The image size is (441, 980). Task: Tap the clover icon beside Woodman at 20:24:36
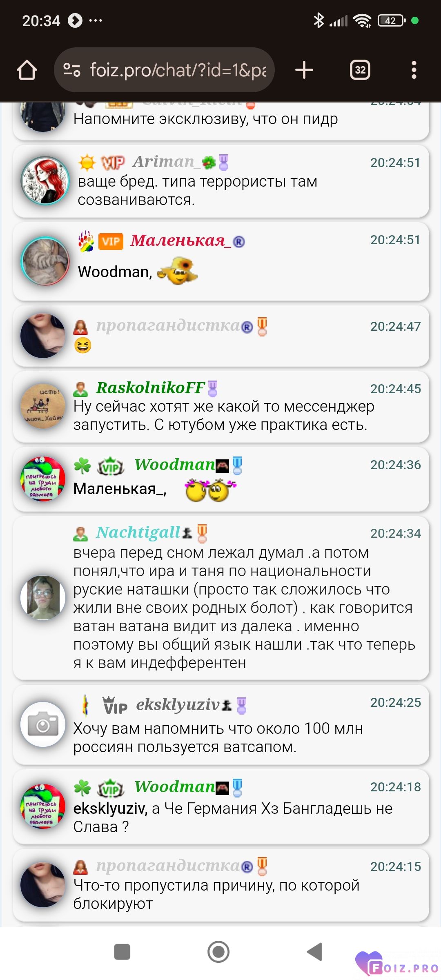click(82, 465)
